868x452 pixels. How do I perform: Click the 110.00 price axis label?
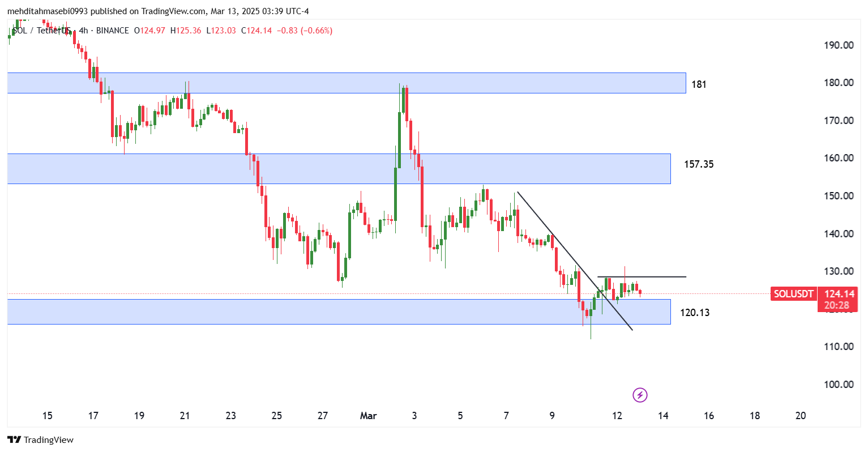click(x=839, y=347)
